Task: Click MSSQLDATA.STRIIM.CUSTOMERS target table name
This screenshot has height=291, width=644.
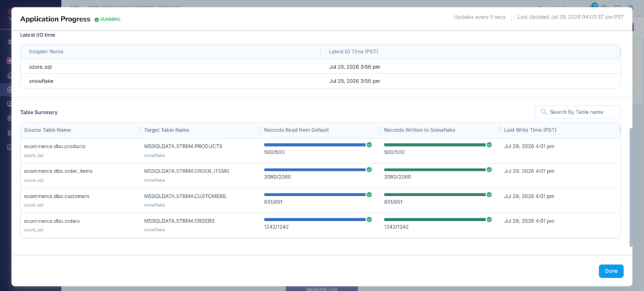Action: (x=185, y=196)
